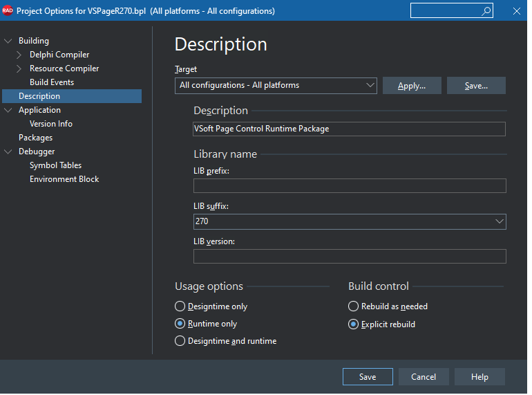Open the Environment Block page
This screenshot has width=532, height=395.
coord(65,181)
